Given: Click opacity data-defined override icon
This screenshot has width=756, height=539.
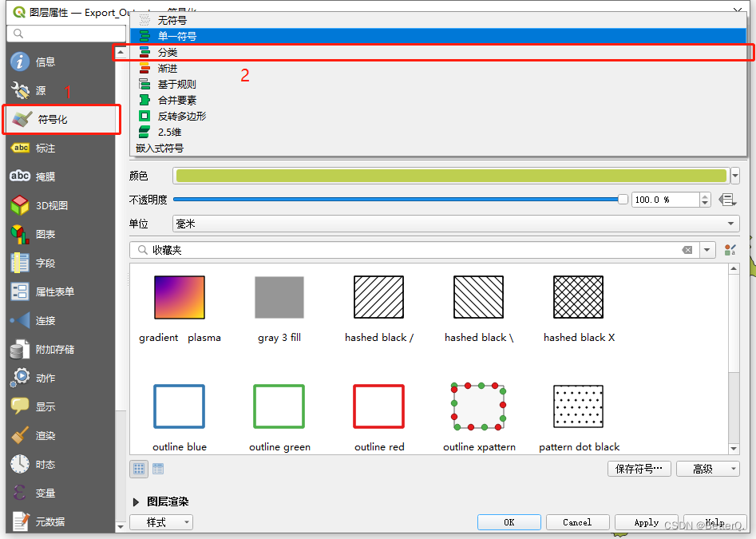Looking at the screenshot, I should pos(727,200).
